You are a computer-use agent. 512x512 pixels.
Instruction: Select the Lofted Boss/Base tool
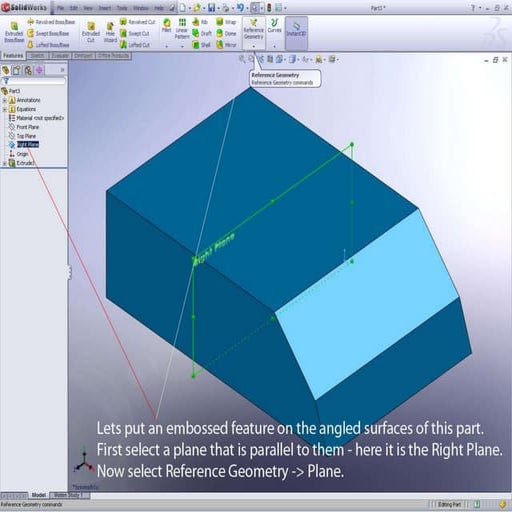48,45
